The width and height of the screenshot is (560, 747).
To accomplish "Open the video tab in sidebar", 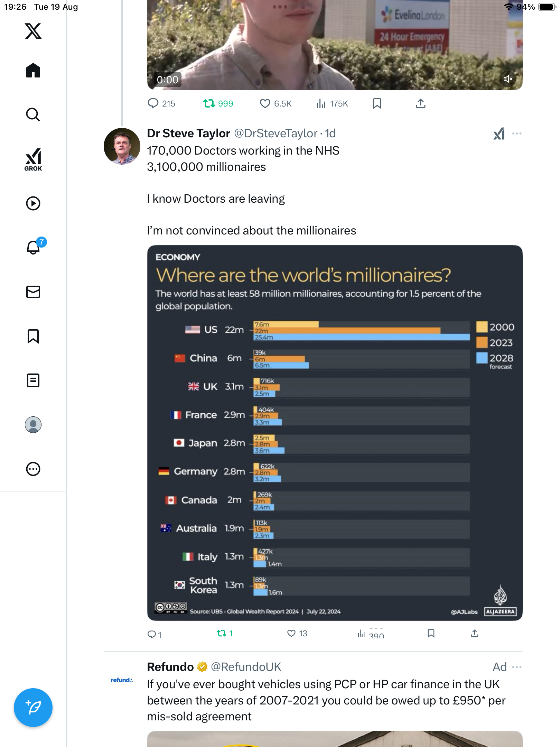I will [x=33, y=203].
